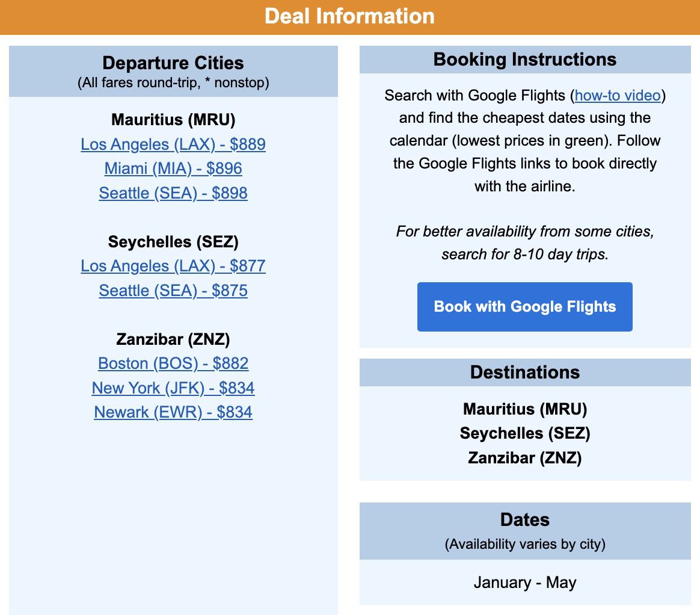Click the Booking Instructions panel header

(x=524, y=60)
